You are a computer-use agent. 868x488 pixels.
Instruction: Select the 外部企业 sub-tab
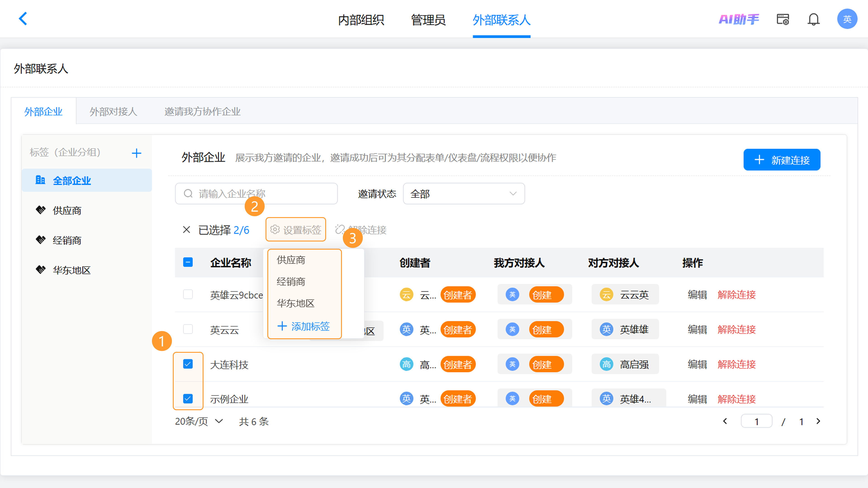click(x=43, y=111)
